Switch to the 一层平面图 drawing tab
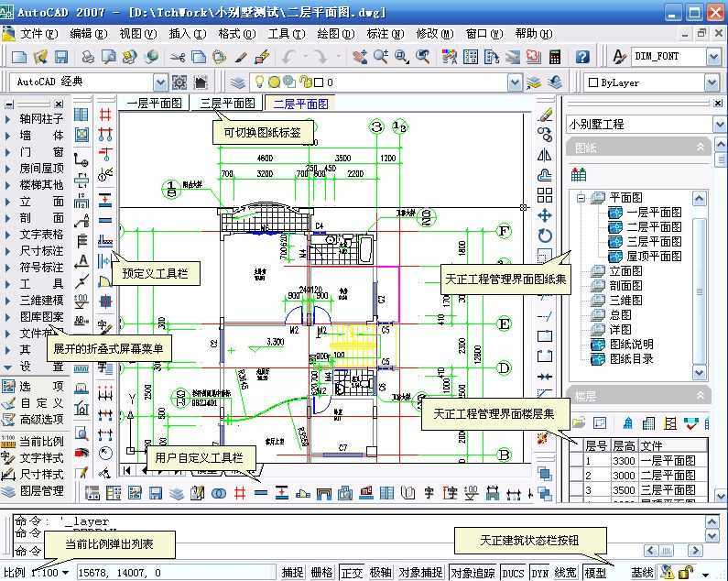 pos(154,104)
